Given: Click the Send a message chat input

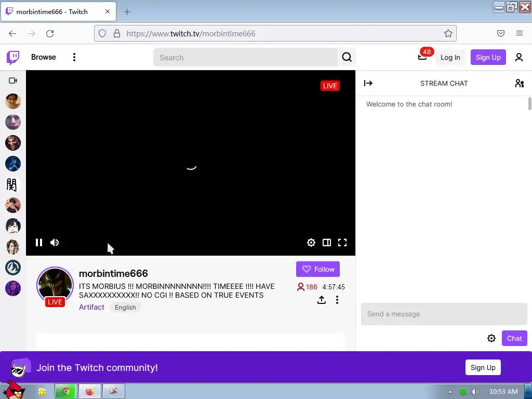Looking at the screenshot, I should (x=444, y=314).
